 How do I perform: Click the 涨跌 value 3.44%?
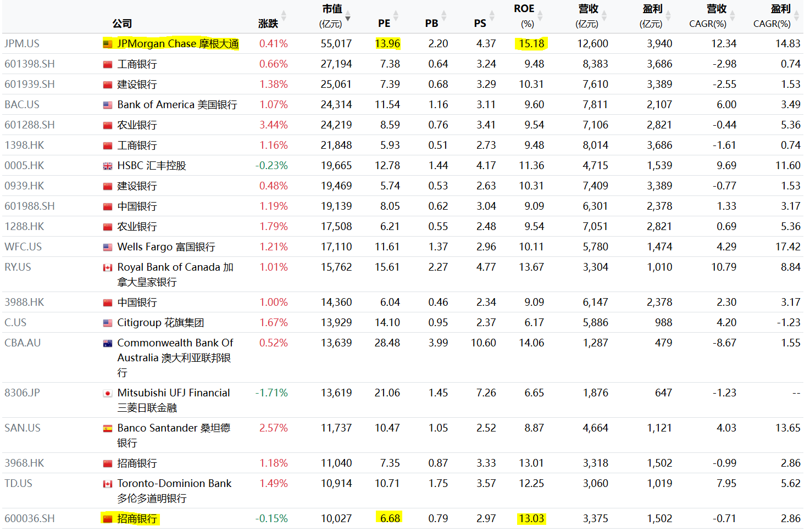tap(274, 125)
